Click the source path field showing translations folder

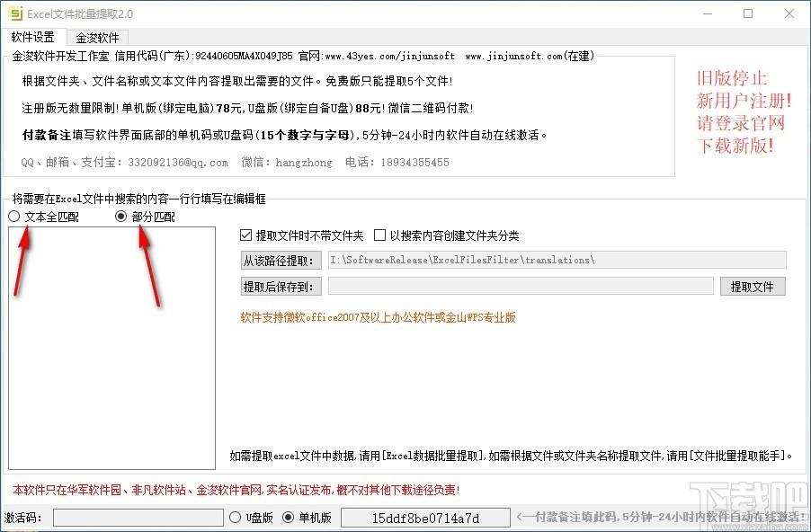[x=557, y=260]
